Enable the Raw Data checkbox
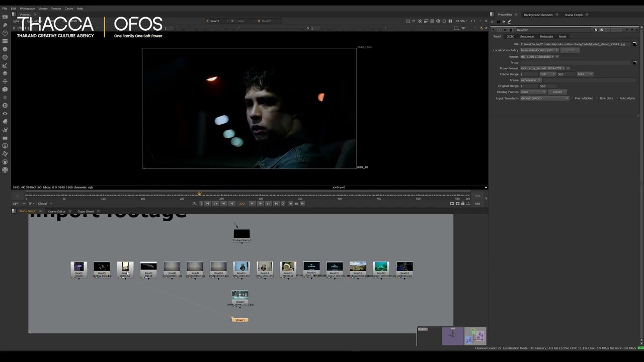The image size is (644, 362). [597, 98]
